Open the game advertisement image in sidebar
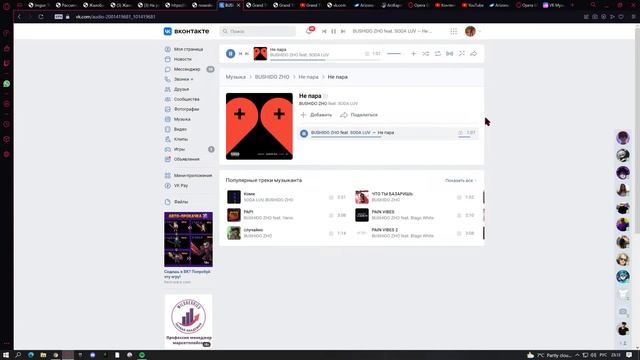Viewport: 640px width, 360px height. [189, 240]
